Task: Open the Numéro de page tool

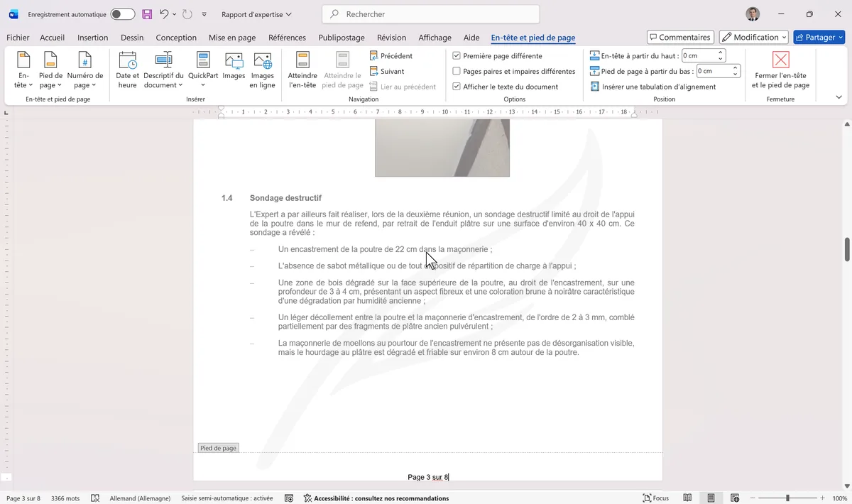Action: click(84, 70)
